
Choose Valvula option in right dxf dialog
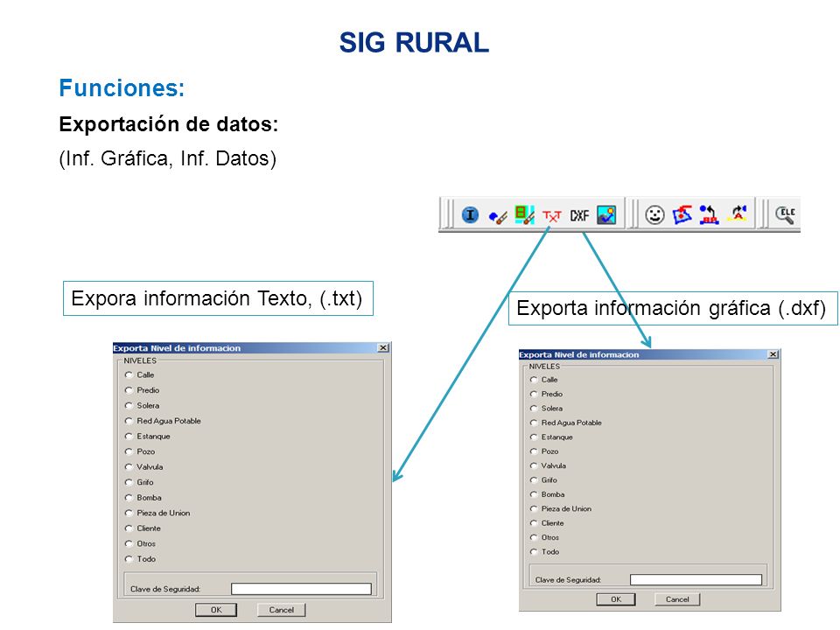pyautogui.click(x=534, y=465)
